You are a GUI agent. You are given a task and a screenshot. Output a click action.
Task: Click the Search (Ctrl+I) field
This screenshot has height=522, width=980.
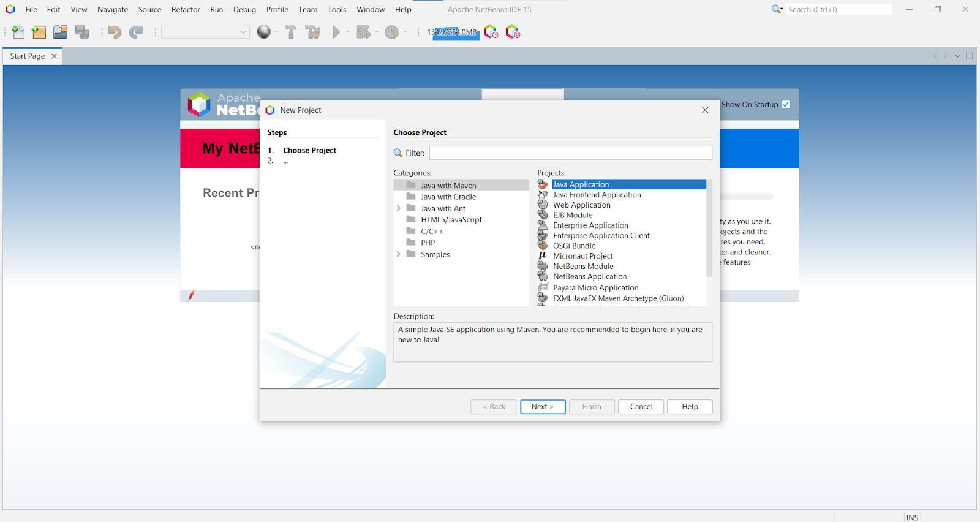point(839,9)
